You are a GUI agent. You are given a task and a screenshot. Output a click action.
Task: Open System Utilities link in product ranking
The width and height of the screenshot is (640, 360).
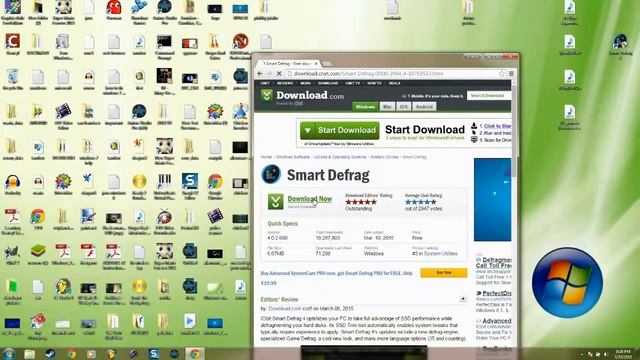[x=440, y=253]
